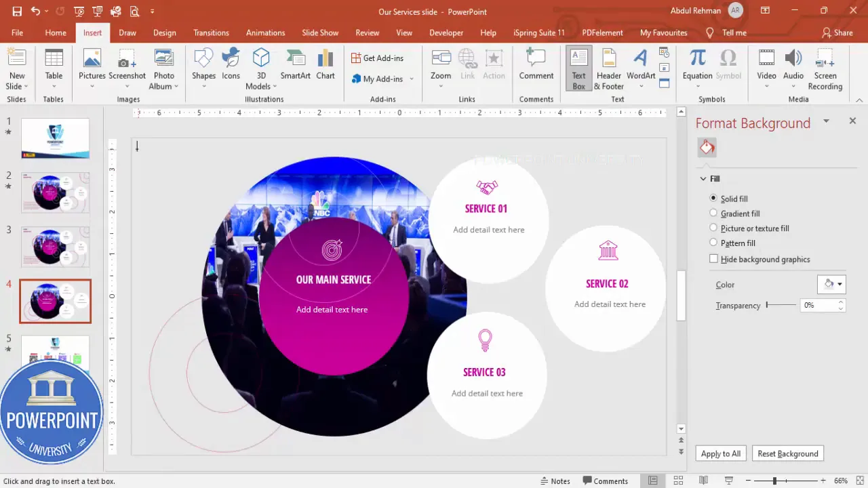
Task: Insert a Chart
Action: (325, 64)
